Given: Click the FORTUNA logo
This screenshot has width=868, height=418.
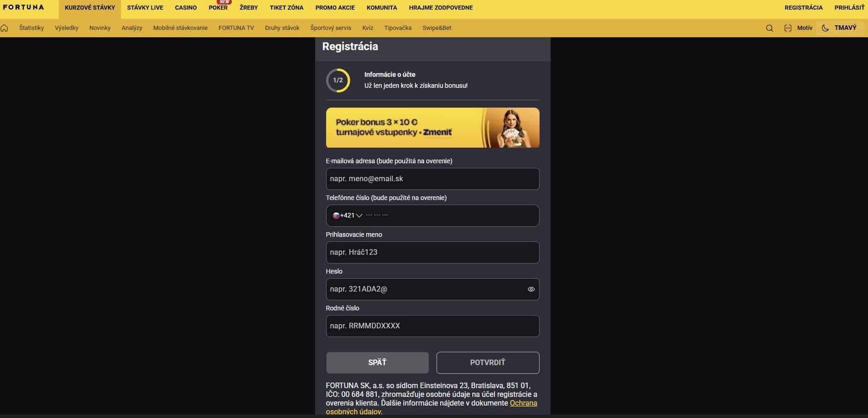Looking at the screenshot, I should (23, 7).
